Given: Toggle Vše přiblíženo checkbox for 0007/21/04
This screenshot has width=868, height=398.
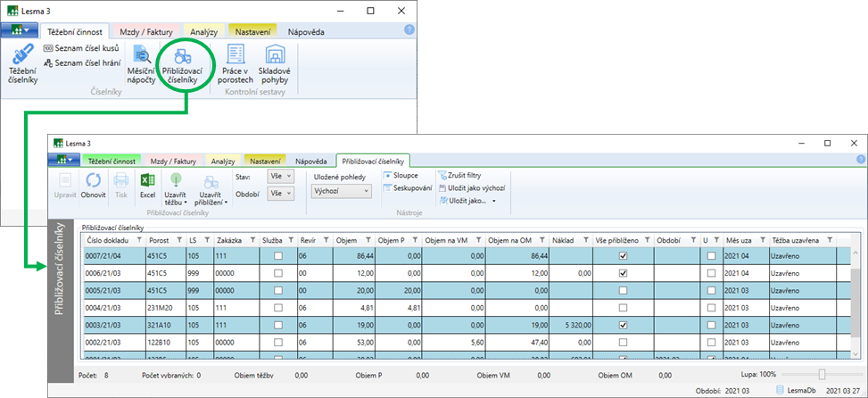Looking at the screenshot, I should point(623,255).
